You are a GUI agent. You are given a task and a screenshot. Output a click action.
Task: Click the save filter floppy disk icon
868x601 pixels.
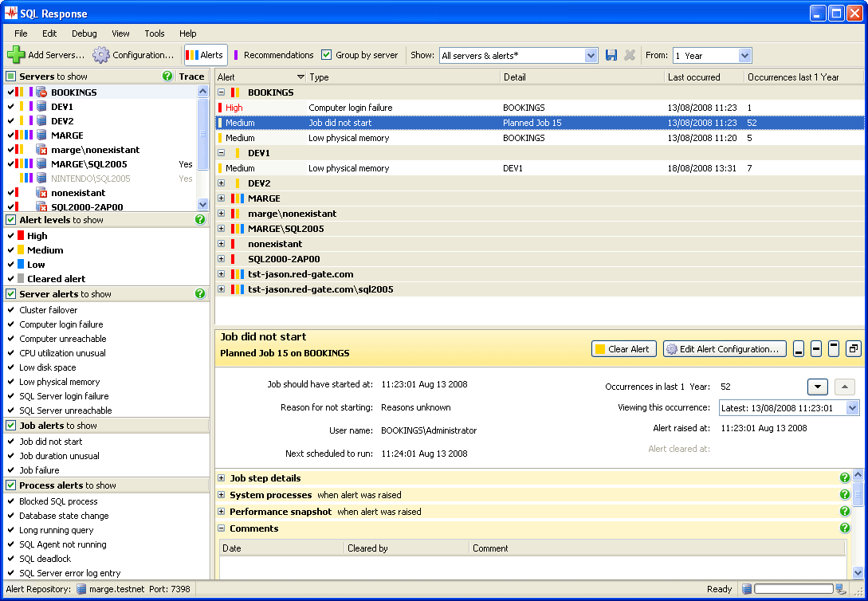click(611, 55)
